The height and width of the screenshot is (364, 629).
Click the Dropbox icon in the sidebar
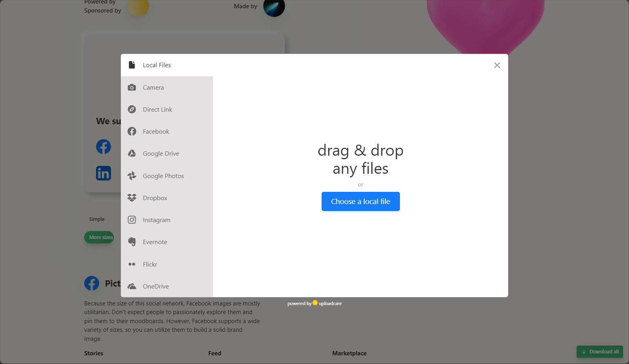coord(132,198)
